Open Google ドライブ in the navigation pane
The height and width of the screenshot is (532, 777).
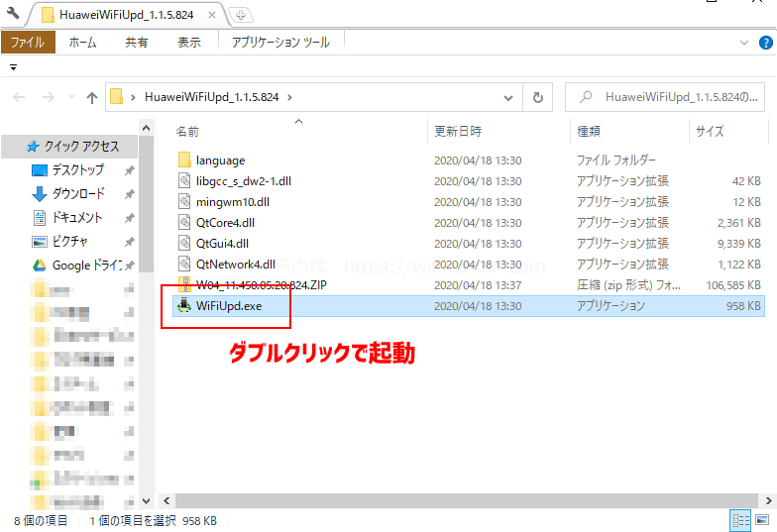point(87,266)
